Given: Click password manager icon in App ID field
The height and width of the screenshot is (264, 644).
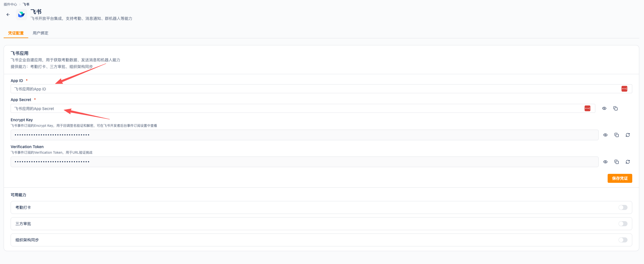Looking at the screenshot, I should pyautogui.click(x=624, y=89).
